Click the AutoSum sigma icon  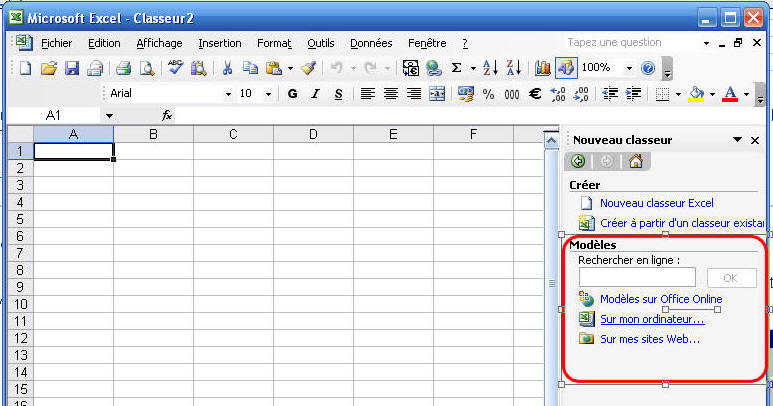457,68
